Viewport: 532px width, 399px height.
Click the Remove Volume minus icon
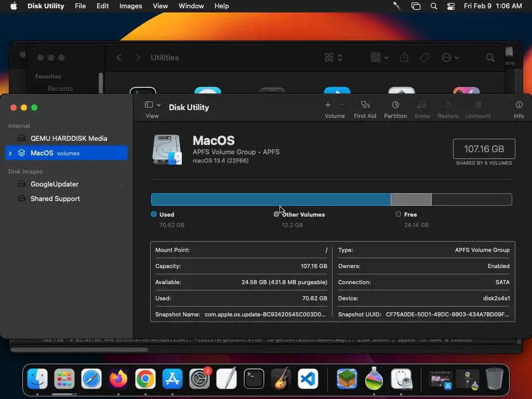pos(342,105)
